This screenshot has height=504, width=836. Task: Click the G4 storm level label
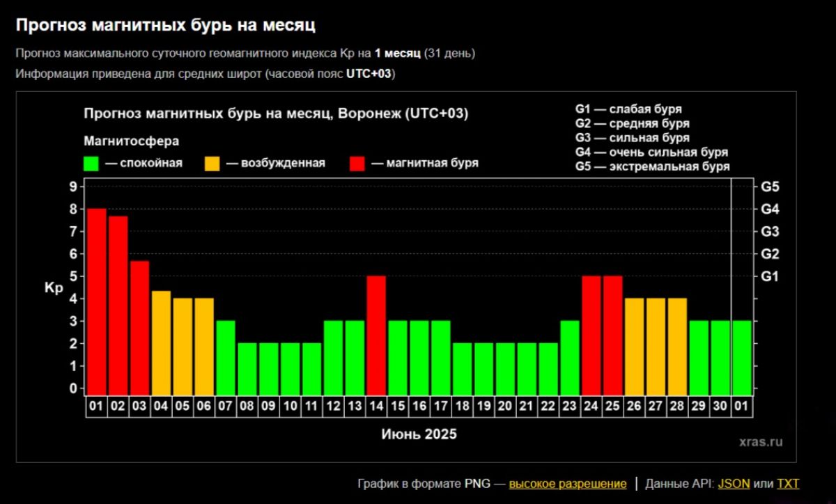(x=770, y=209)
